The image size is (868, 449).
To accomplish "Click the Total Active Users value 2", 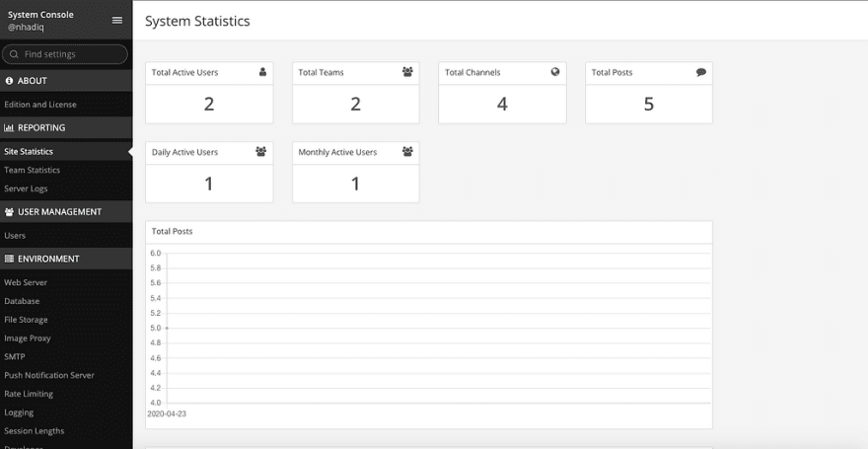I will point(209,104).
